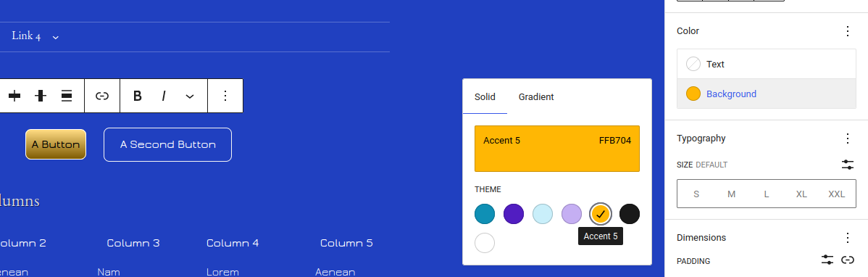Image resolution: width=868 pixels, height=277 pixels.
Task: Apply bold formatting with B icon
Action: click(x=138, y=96)
